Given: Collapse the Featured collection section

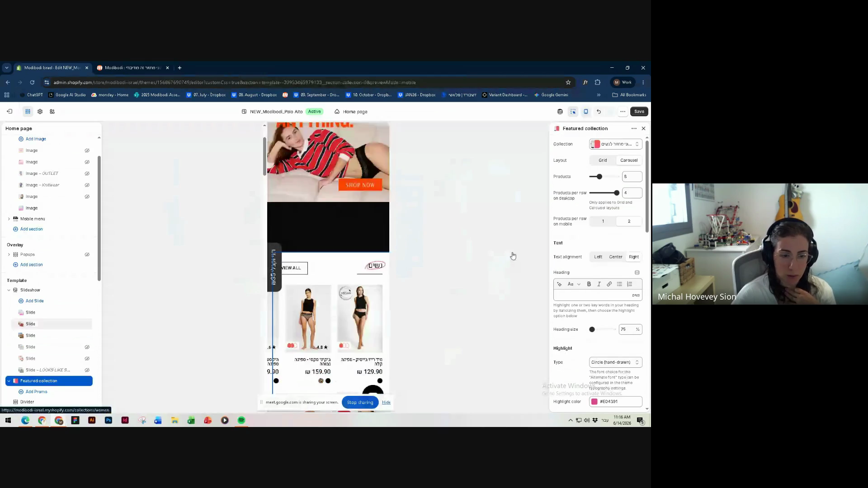Looking at the screenshot, I should tap(9, 381).
